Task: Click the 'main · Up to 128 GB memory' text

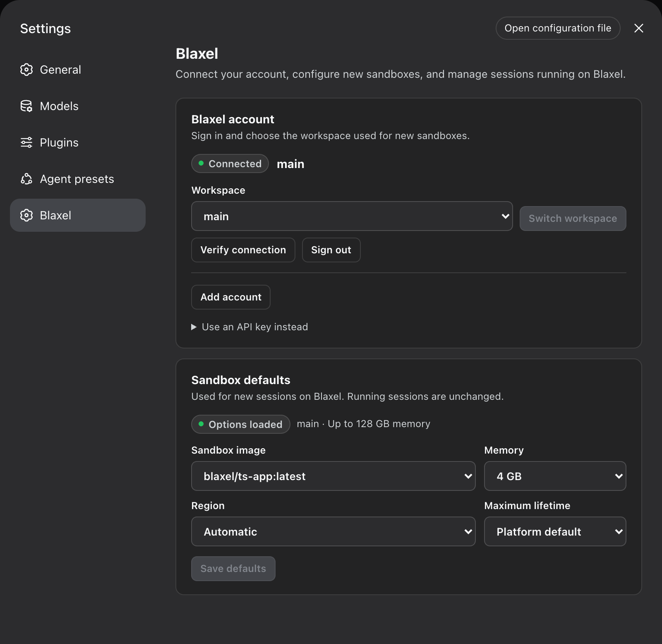Action: 364,424
